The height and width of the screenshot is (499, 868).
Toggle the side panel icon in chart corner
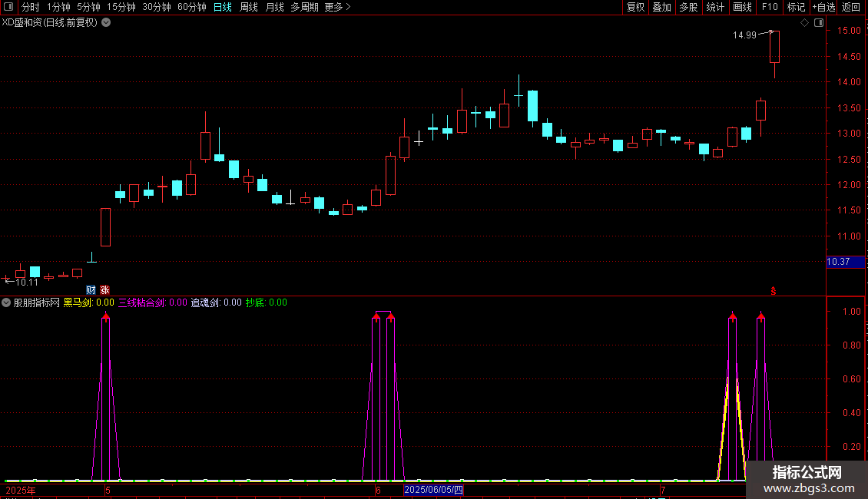click(x=820, y=23)
